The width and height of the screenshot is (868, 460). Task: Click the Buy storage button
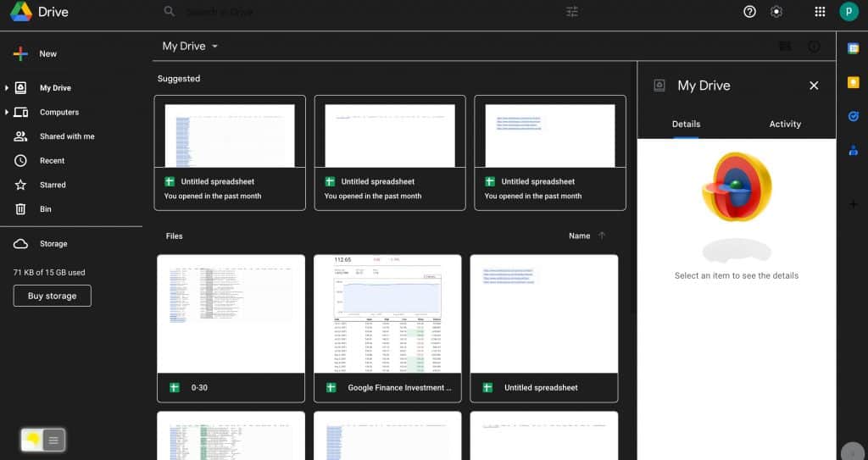click(52, 296)
